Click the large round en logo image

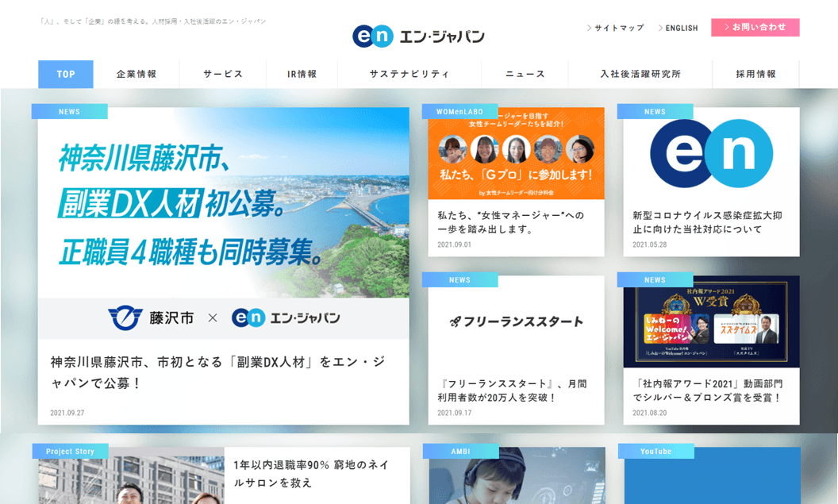(710, 154)
